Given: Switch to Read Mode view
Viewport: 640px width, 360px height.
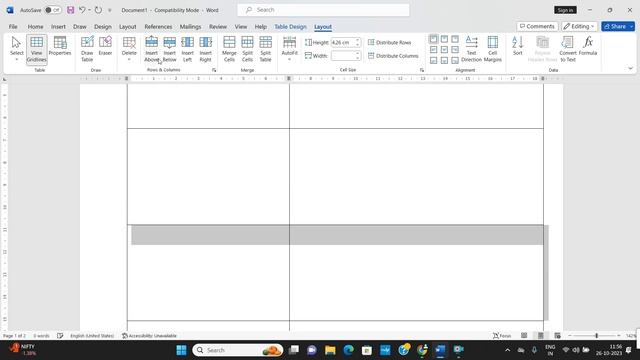Looking at the screenshot, I should [524, 336].
